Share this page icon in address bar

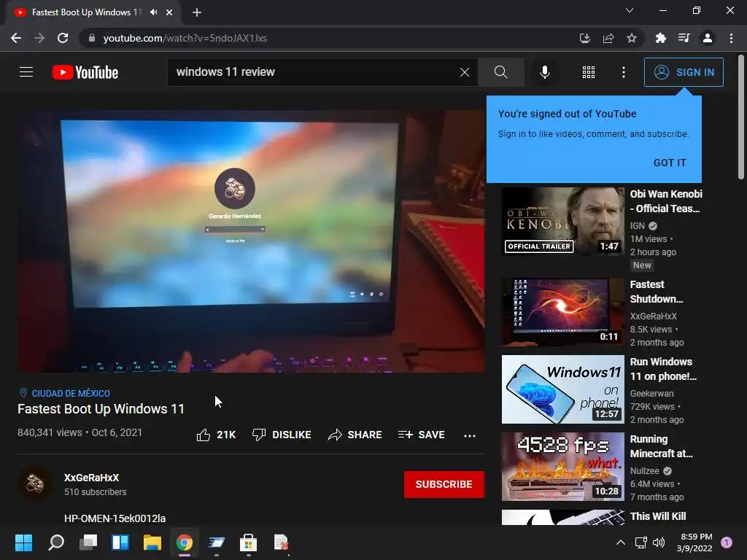pos(608,38)
